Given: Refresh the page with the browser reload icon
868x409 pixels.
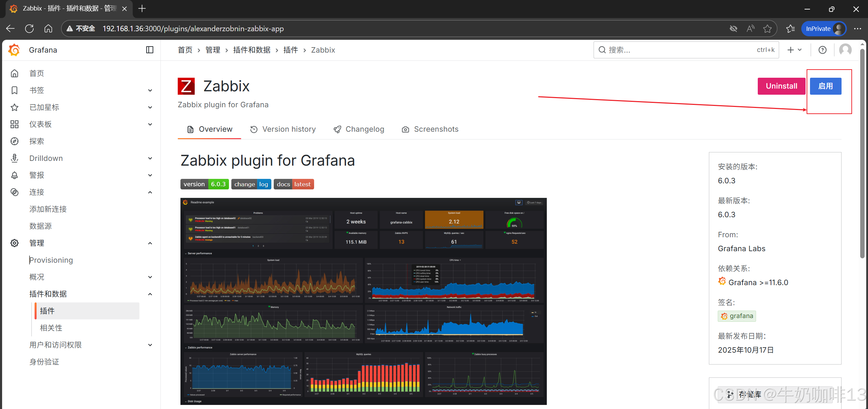Looking at the screenshot, I should point(29,29).
